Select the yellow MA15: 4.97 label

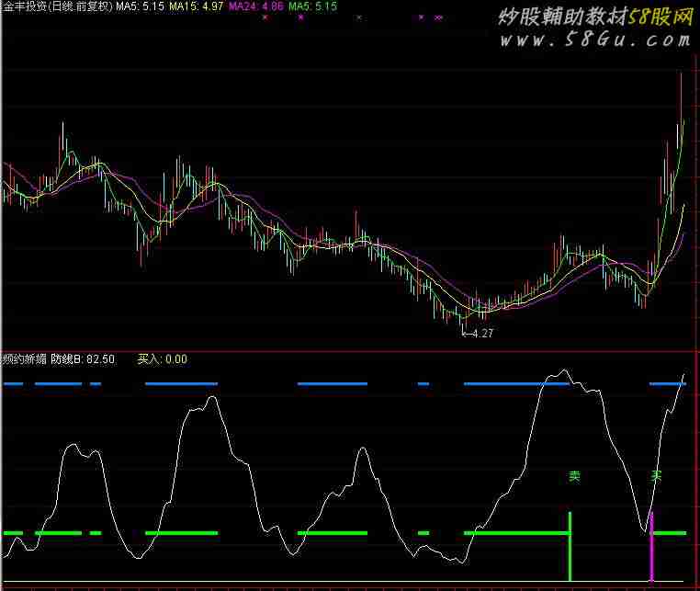coord(196,6)
